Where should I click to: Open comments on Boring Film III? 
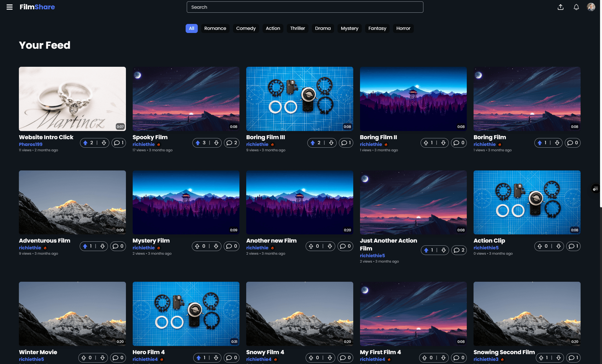pyautogui.click(x=346, y=143)
